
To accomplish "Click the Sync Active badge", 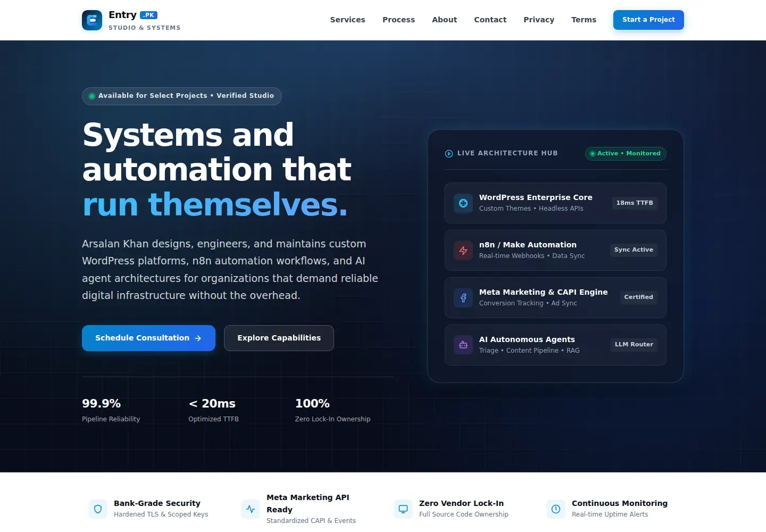I will coord(634,250).
